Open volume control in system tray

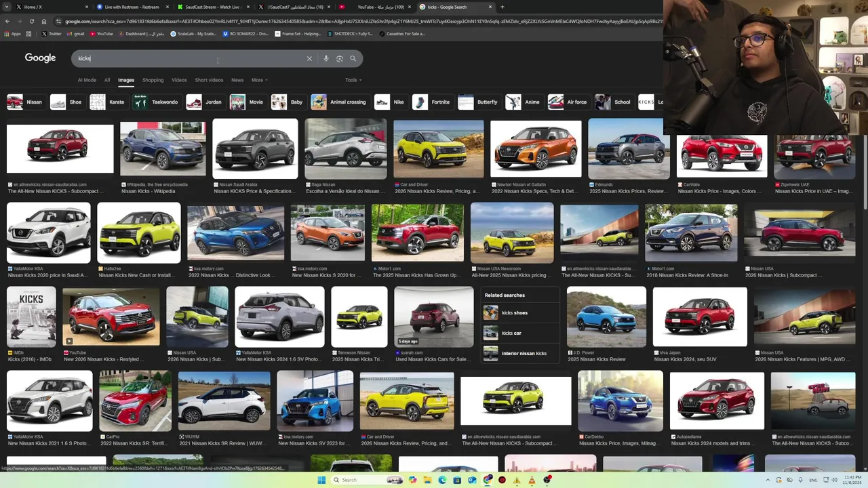click(x=834, y=480)
